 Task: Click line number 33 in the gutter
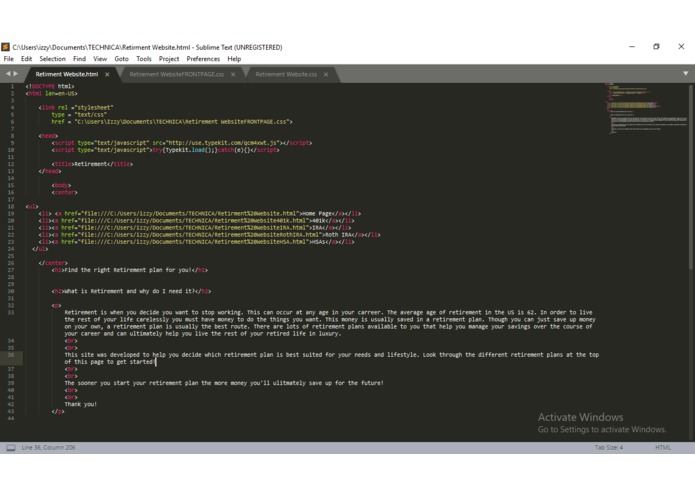[x=11, y=312]
